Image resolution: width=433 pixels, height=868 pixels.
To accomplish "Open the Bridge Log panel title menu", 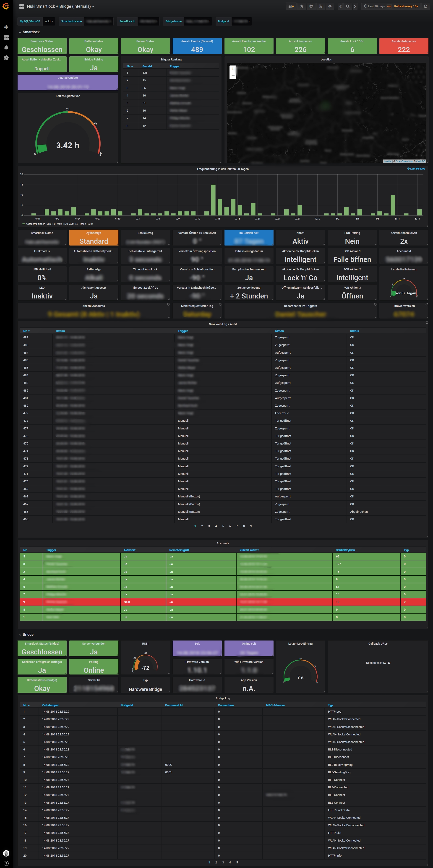I will 223,698.
